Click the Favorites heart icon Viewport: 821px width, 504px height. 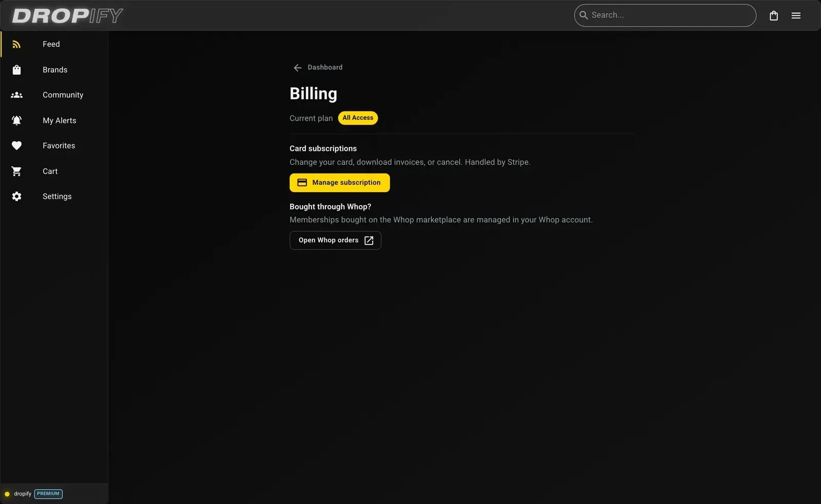tap(16, 146)
